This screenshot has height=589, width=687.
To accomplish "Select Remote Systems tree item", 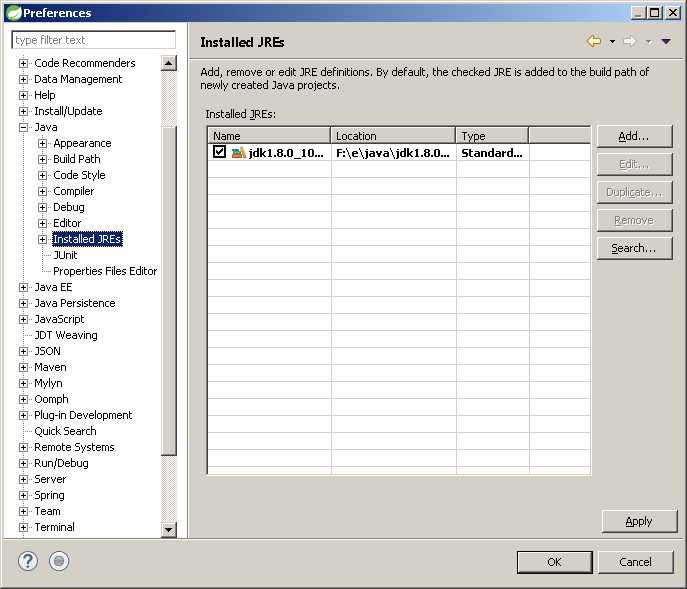I will click(x=74, y=447).
